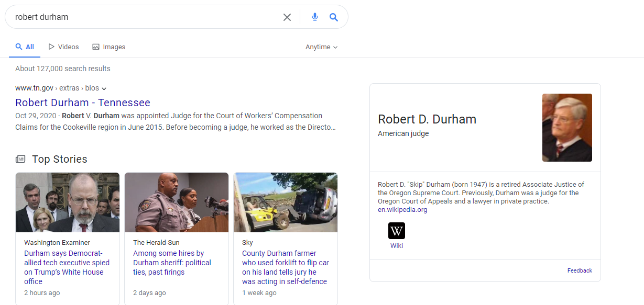Open the Herald-Sun sheriff story thumbnail
Viewport: 644px width, 305px height.
(177, 202)
